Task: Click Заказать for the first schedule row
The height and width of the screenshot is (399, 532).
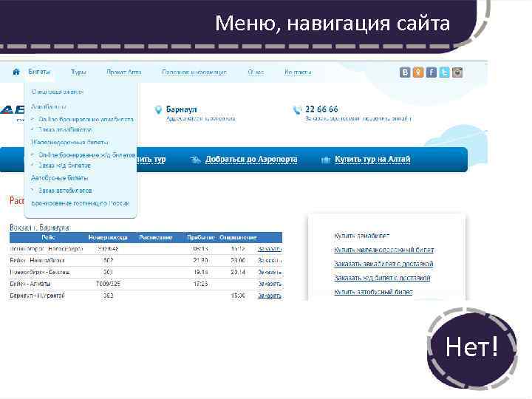Action: 270,249
